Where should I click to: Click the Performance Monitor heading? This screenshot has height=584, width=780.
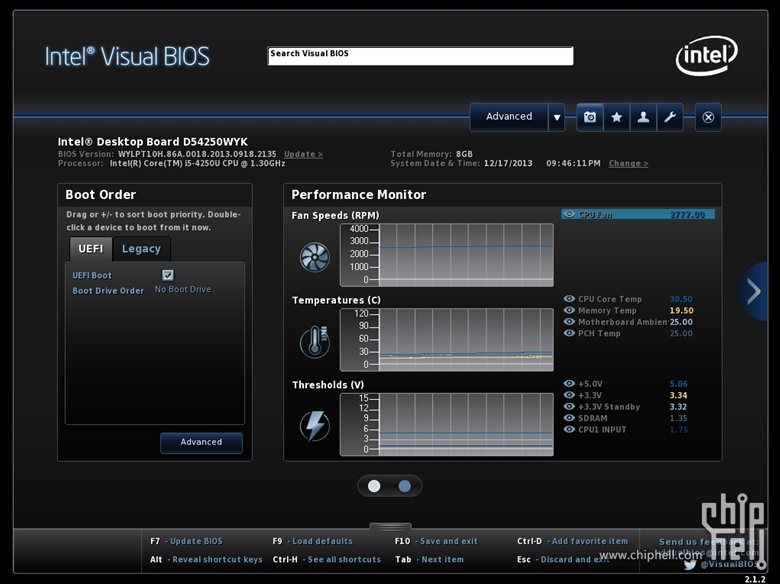pyautogui.click(x=359, y=195)
